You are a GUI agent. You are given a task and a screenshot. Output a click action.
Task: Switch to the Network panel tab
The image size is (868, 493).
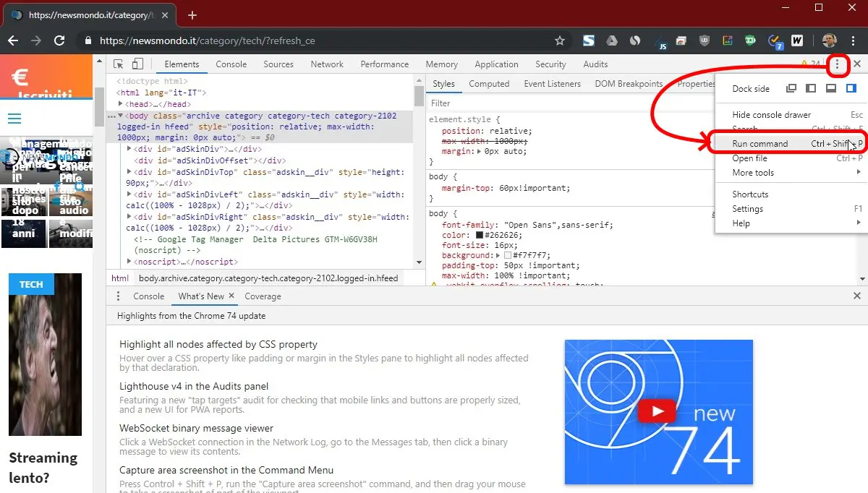[327, 64]
